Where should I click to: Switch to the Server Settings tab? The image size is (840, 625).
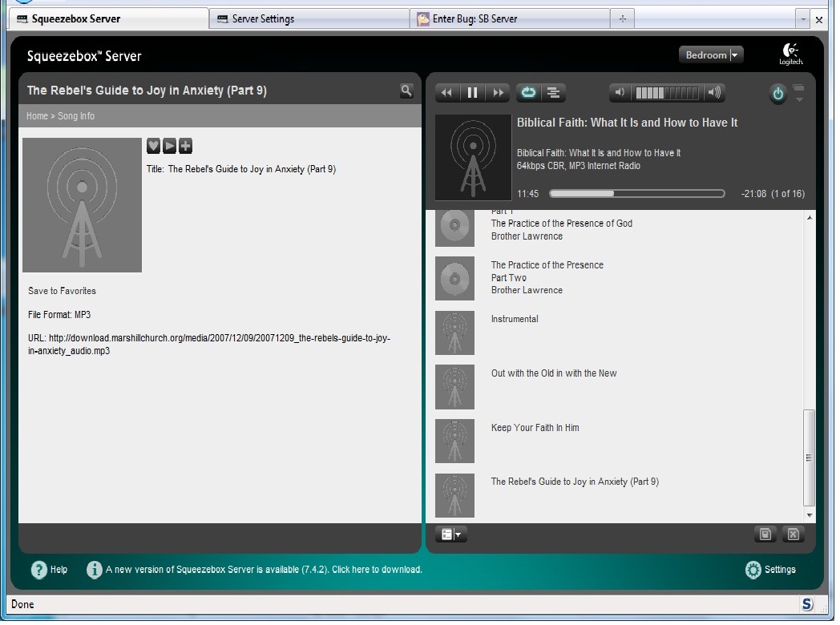point(309,18)
